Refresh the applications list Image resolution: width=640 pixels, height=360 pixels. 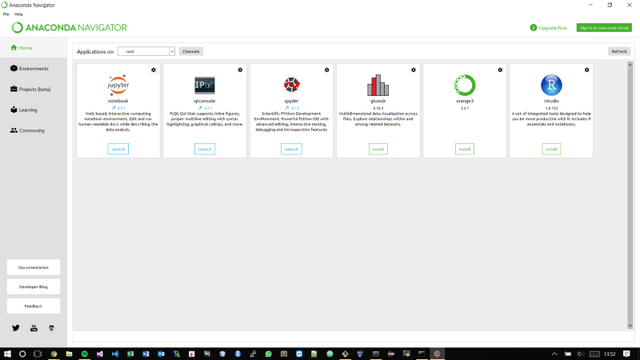coord(619,51)
